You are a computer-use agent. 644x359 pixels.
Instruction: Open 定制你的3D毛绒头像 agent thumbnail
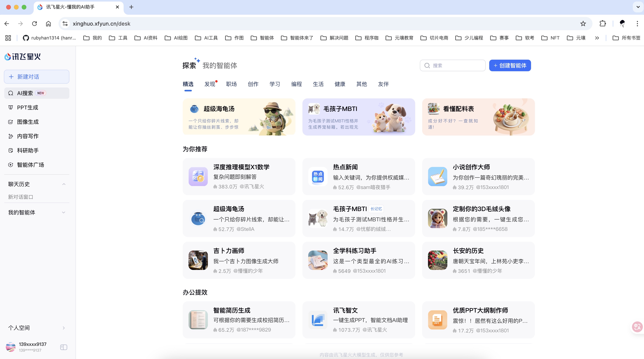tap(437, 219)
